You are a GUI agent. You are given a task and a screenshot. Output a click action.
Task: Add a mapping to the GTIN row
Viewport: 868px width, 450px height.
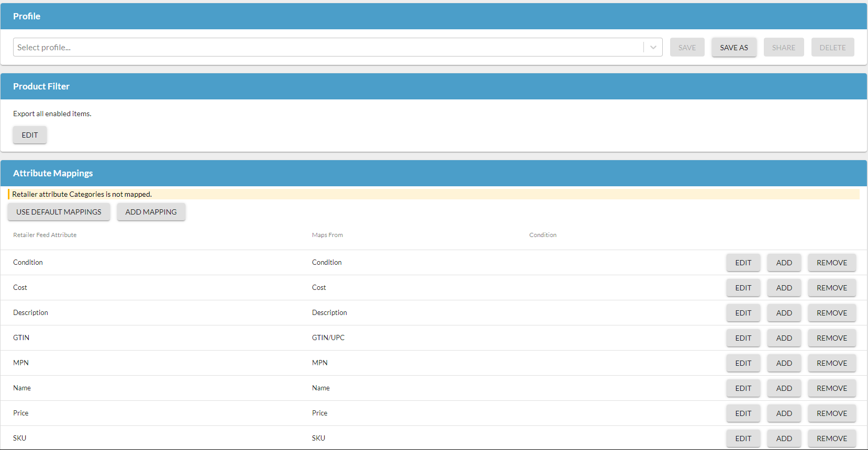(784, 338)
